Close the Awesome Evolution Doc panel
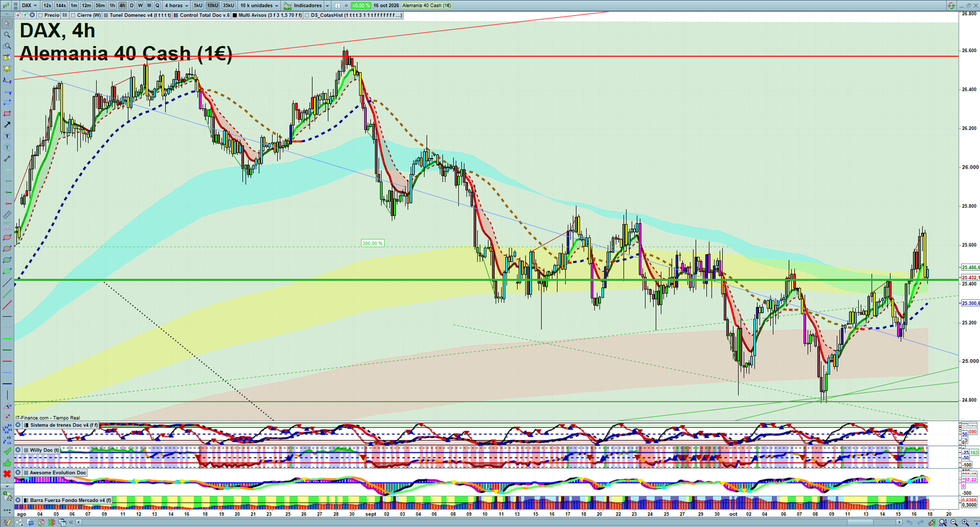This screenshot has height=527, width=980. click(x=18, y=472)
